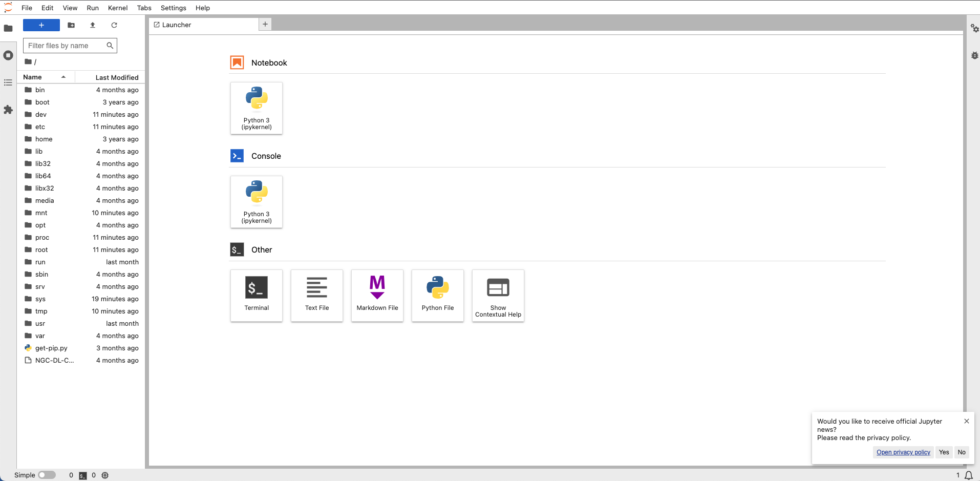
Task: Open the Table of Contents sidebar icon
Action: point(8,82)
